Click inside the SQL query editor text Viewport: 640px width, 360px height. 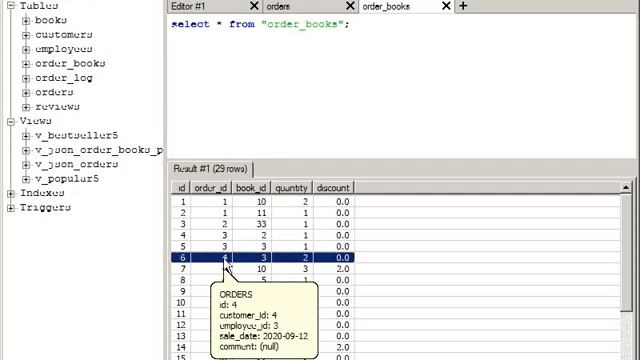260,24
